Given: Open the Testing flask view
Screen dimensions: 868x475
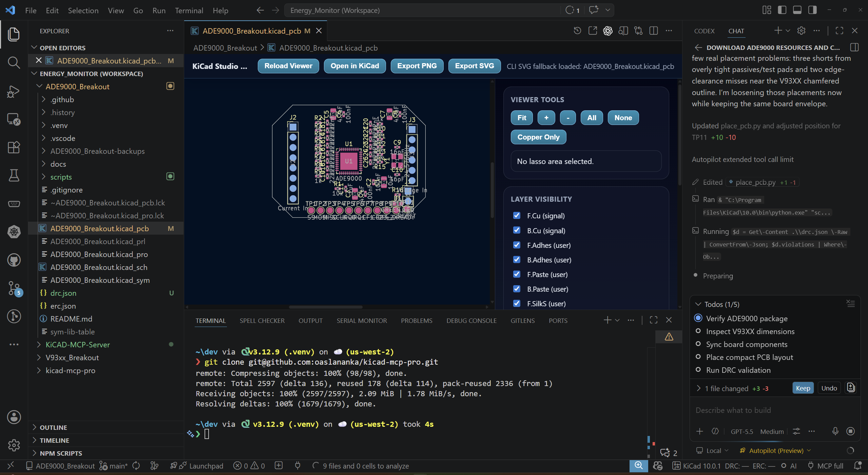Looking at the screenshot, I should (x=14, y=176).
